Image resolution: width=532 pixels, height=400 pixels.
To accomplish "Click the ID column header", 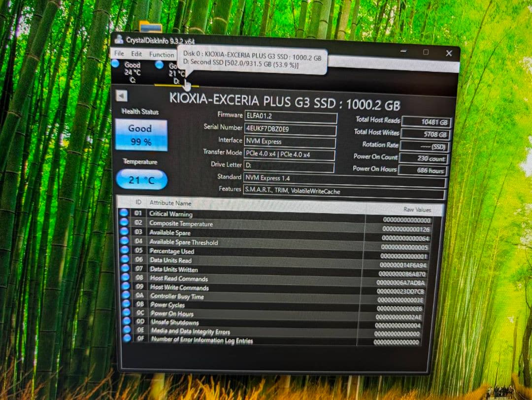I will point(138,202).
